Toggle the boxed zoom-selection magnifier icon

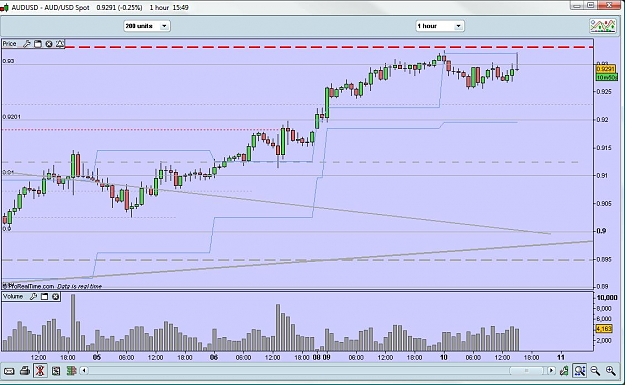pyautogui.click(x=580, y=371)
